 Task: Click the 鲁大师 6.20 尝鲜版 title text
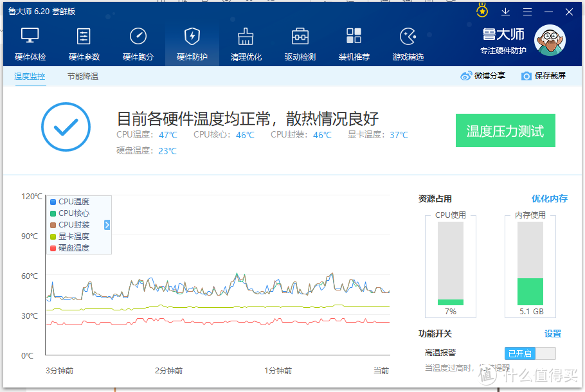[42, 12]
